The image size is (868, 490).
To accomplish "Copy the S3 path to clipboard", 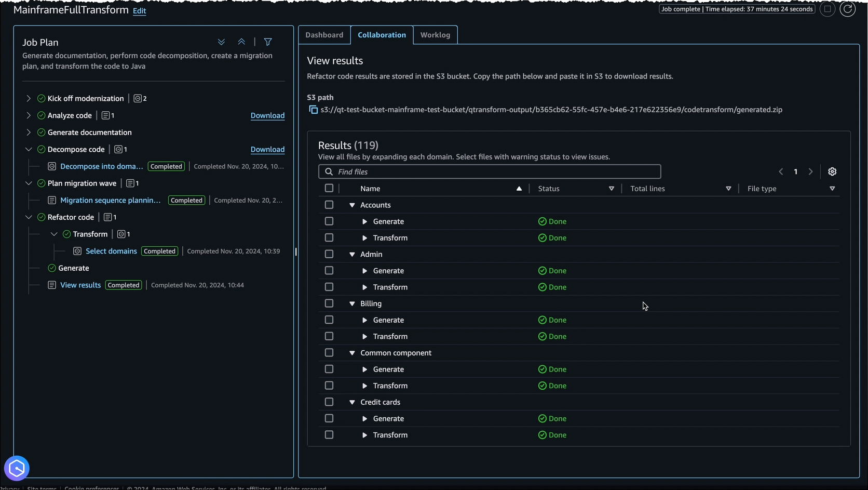I will click(313, 110).
